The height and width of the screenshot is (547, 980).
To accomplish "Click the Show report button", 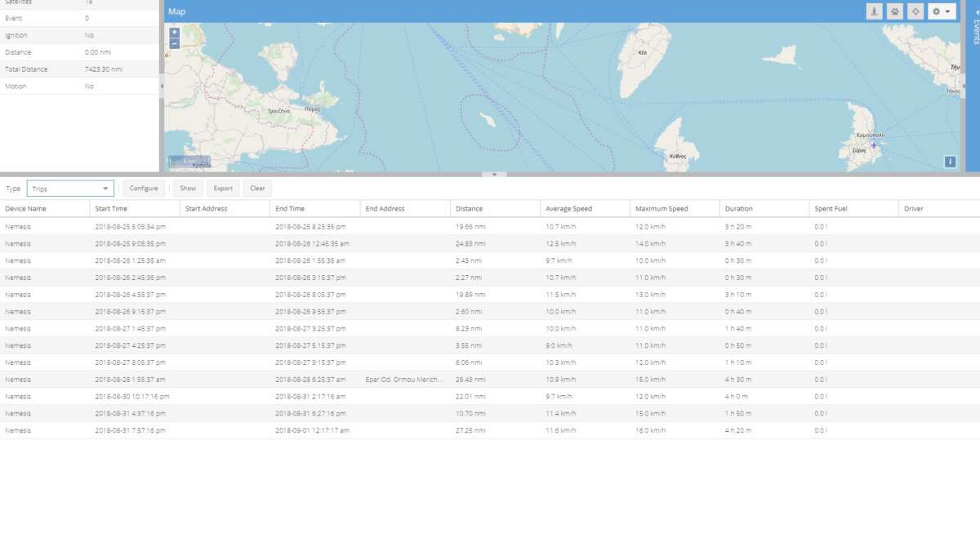I will (x=188, y=189).
